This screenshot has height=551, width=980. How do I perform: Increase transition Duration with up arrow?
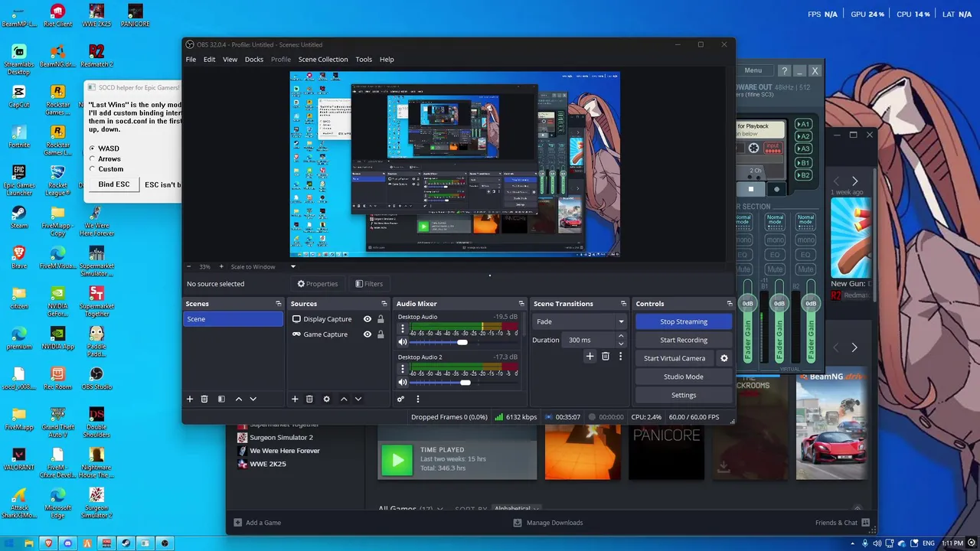[x=621, y=336]
